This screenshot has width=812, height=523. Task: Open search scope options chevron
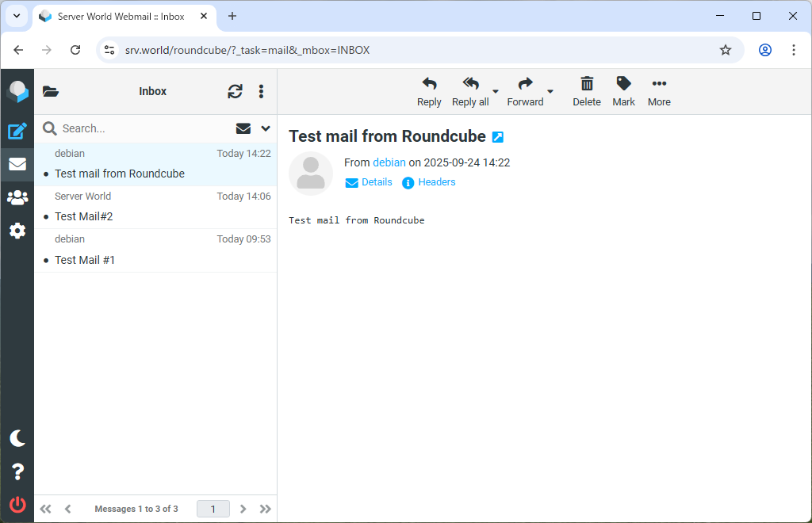point(265,128)
